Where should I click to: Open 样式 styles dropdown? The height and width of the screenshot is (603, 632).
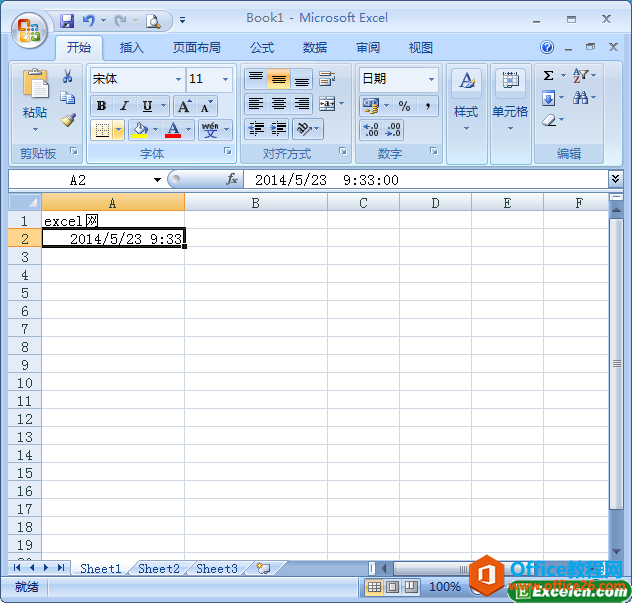466,114
